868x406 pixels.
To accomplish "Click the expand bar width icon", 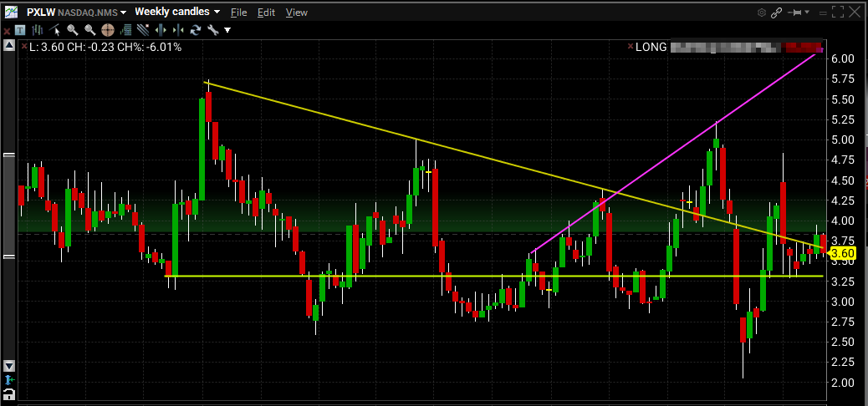I will (x=161, y=30).
